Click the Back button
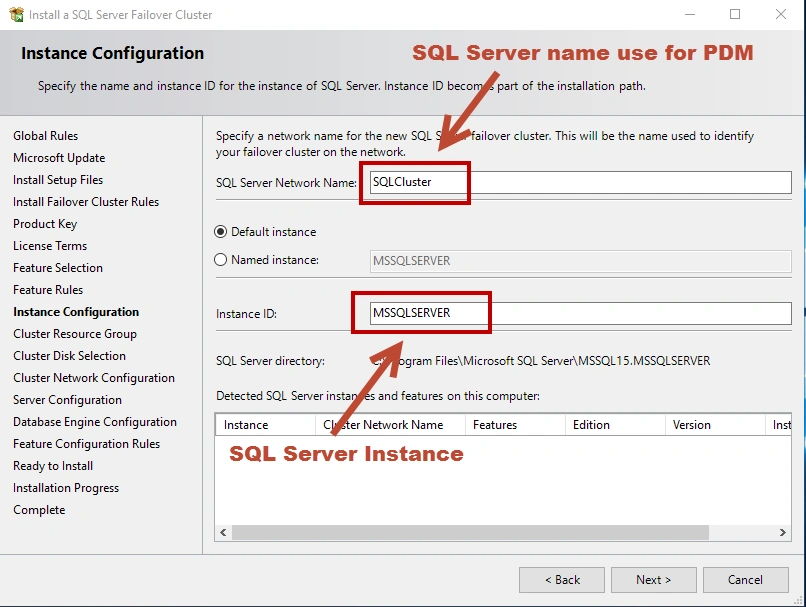This screenshot has width=806, height=607. [x=562, y=580]
